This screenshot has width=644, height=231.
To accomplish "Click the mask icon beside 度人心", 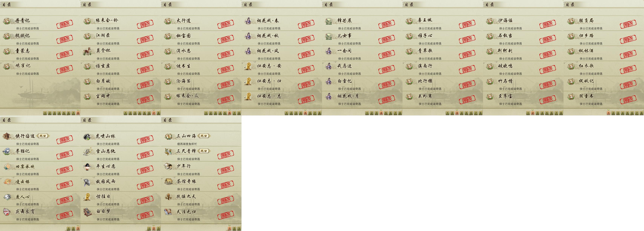I will coord(7,197).
